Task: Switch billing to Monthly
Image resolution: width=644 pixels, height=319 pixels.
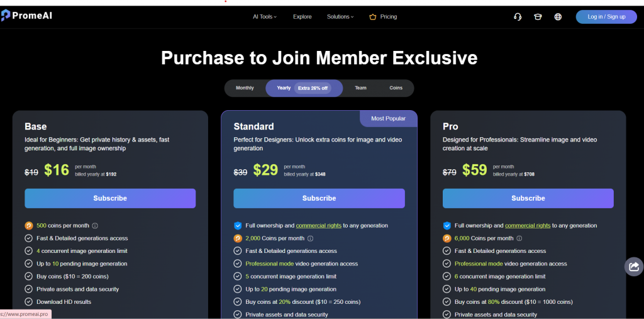Action: [x=245, y=88]
